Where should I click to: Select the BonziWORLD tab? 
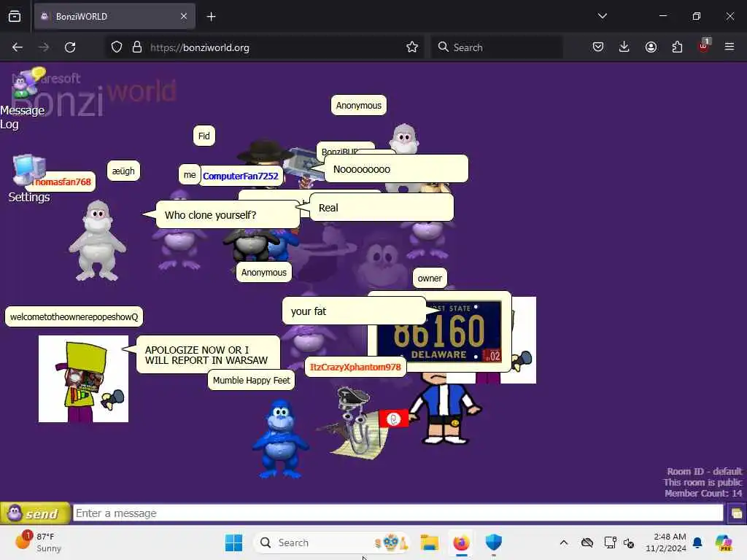click(115, 16)
